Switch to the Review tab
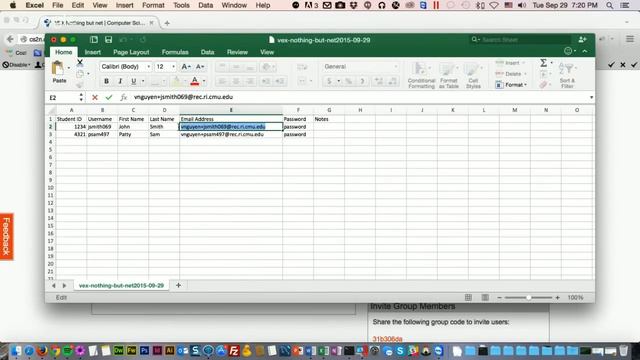640x360 pixels. click(x=237, y=52)
